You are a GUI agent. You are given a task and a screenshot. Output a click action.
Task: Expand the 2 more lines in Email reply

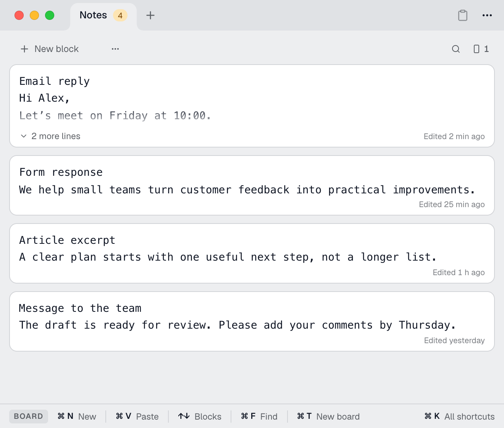pos(50,136)
